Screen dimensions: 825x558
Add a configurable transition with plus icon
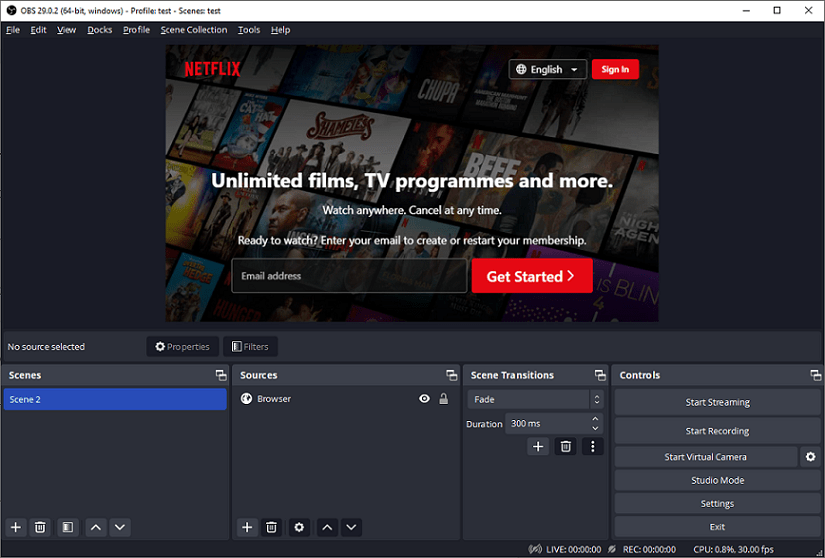(538, 447)
